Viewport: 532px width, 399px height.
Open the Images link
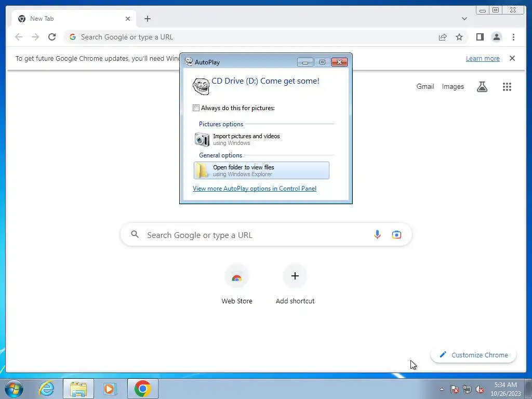[x=453, y=87]
